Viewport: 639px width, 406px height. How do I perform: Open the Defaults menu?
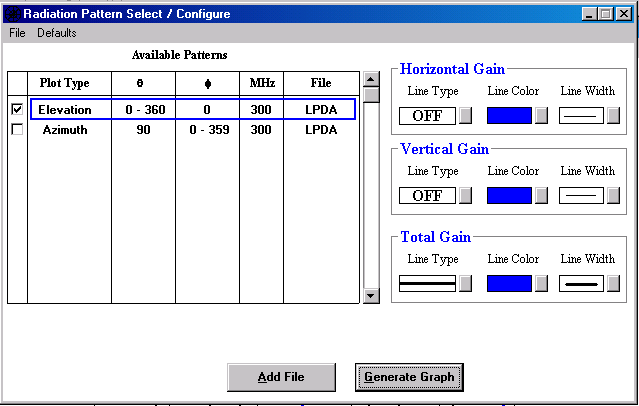[x=57, y=33]
